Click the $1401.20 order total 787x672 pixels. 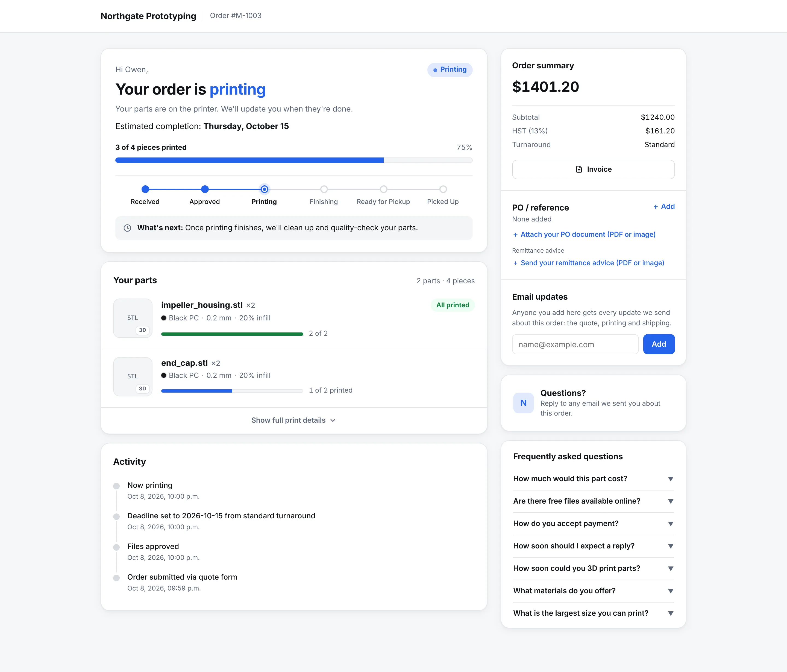545,87
